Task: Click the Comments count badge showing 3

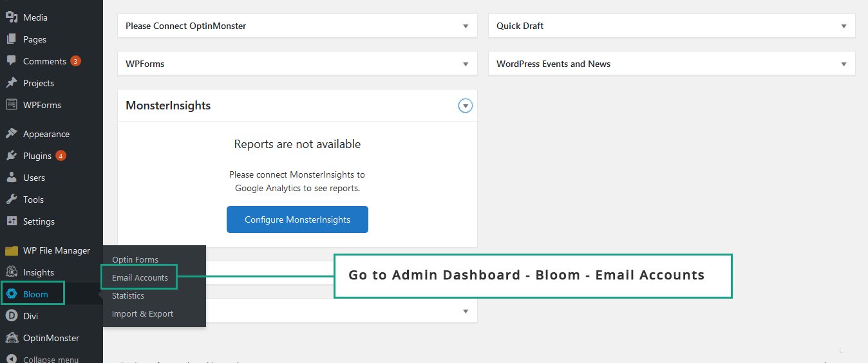Action: pyautogui.click(x=75, y=61)
